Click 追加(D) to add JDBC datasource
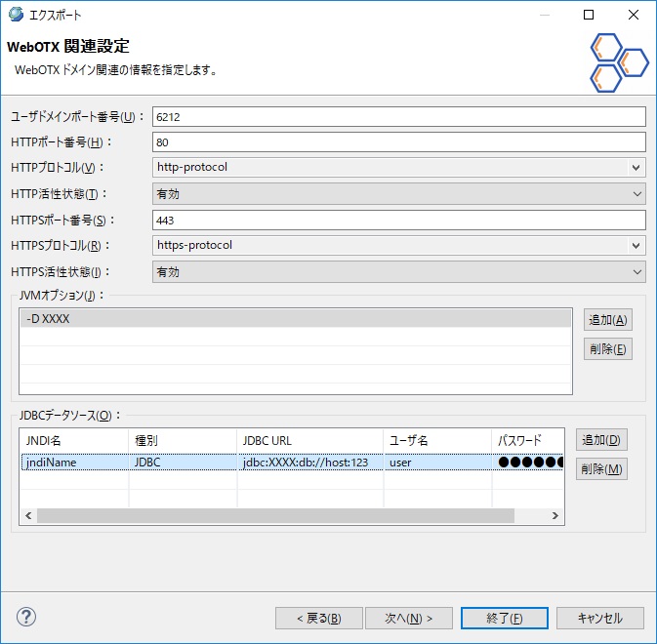Image resolution: width=657 pixels, height=644 pixels. [x=600, y=439]
